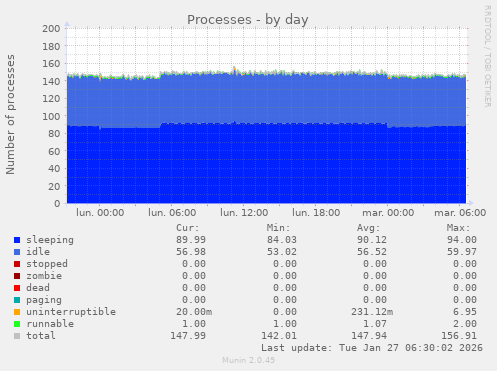This screenshot has height=371, width=497.
Task: Click the uninterruptible legend color swatch
Action: coord(17,312)
